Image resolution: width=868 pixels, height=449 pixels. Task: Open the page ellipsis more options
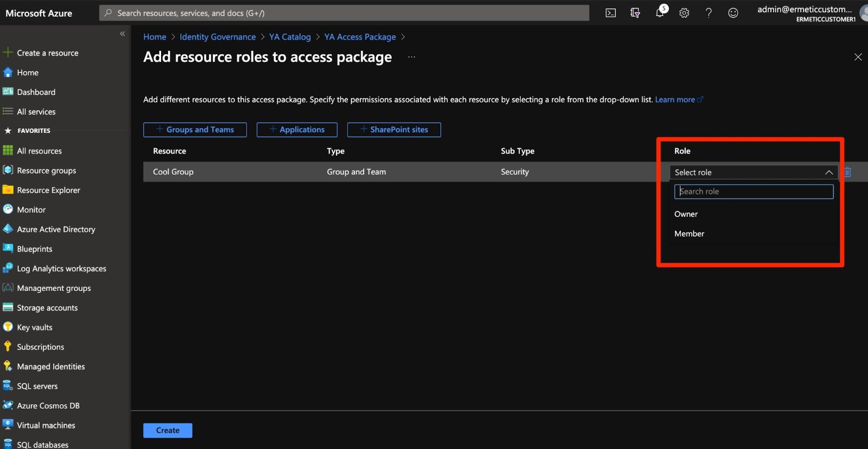click(412, 57)
